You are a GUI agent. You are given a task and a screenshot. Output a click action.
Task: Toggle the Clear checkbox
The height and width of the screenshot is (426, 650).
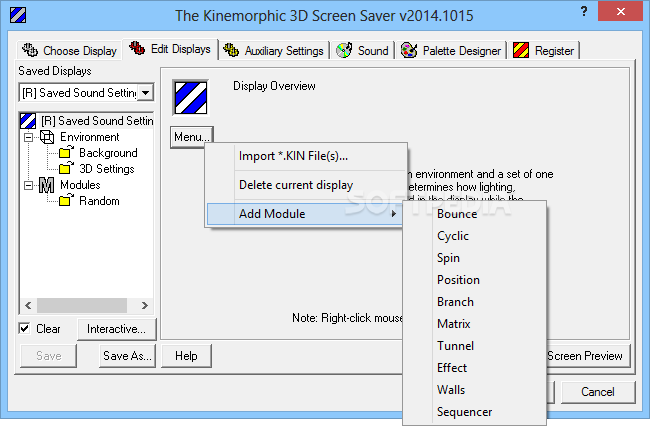tap(24, 329)
